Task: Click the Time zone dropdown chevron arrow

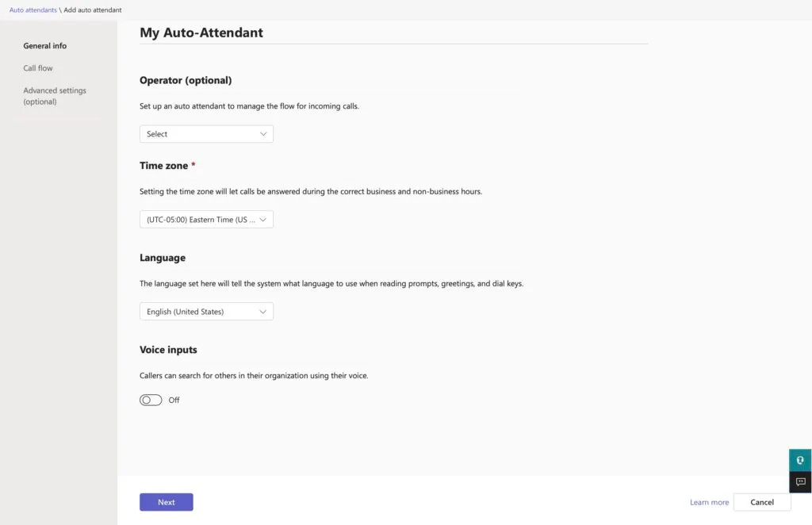Action: 263,220
